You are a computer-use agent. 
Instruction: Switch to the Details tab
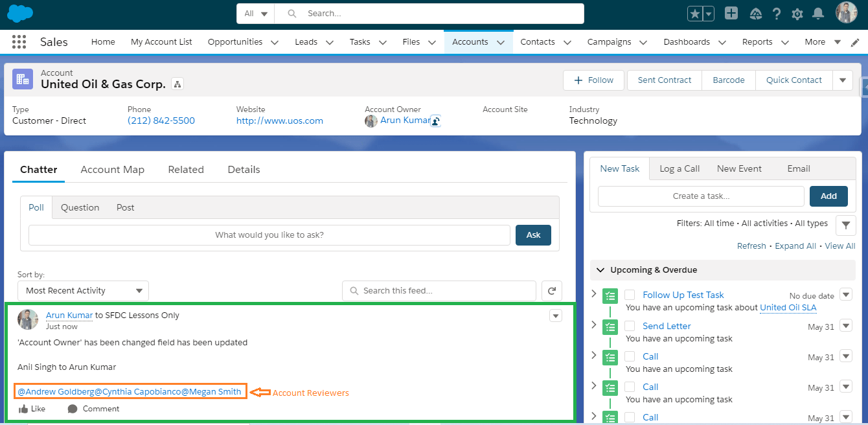[x=244, y=170]
